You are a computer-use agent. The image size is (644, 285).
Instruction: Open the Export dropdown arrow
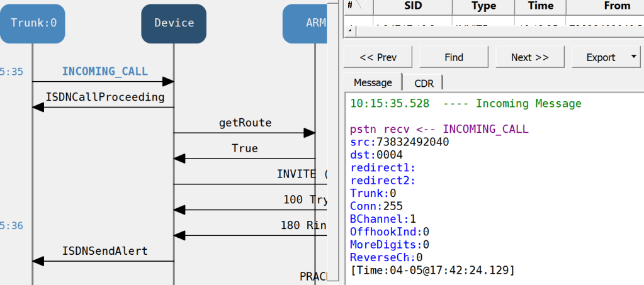[632, 57]
